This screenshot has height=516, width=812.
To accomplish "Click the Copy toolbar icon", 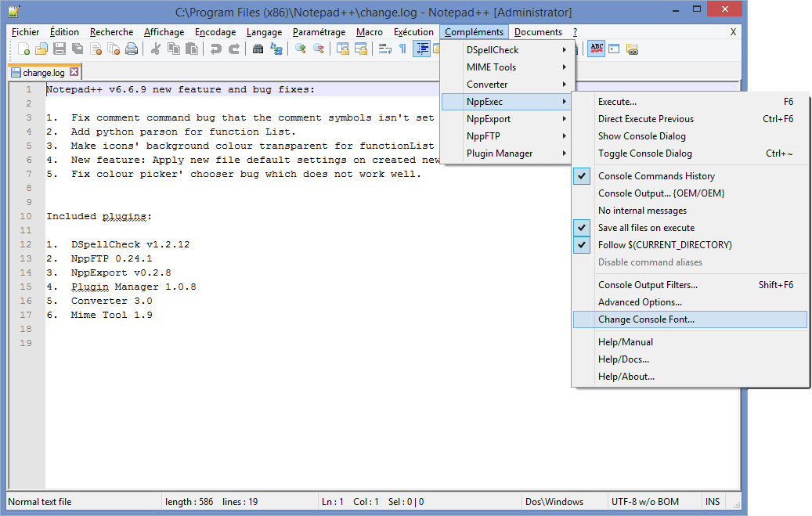I will coord(174,49).
